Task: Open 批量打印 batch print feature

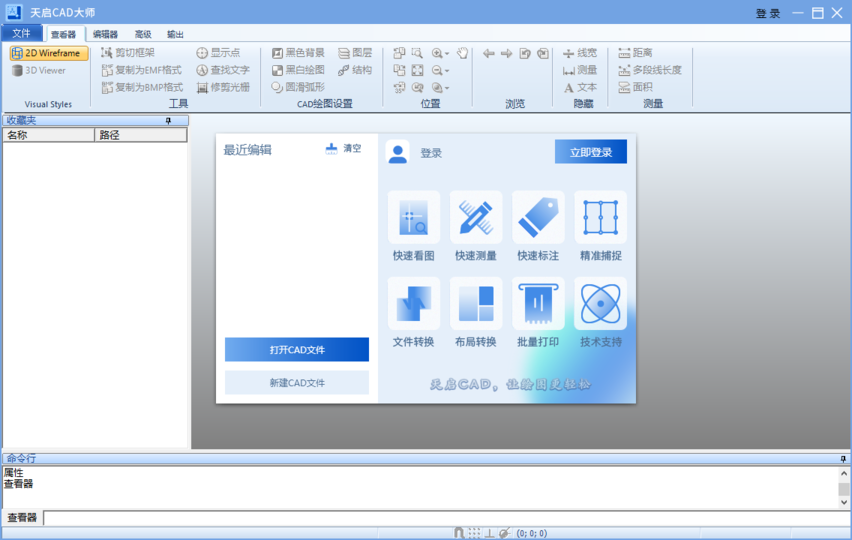Action: [538, 312]
